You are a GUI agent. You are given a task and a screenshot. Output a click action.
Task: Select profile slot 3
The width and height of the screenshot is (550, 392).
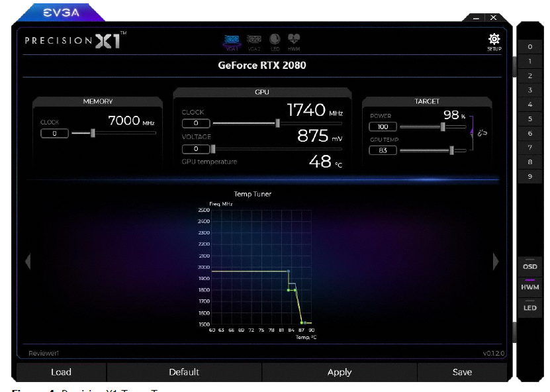(530, 90)
